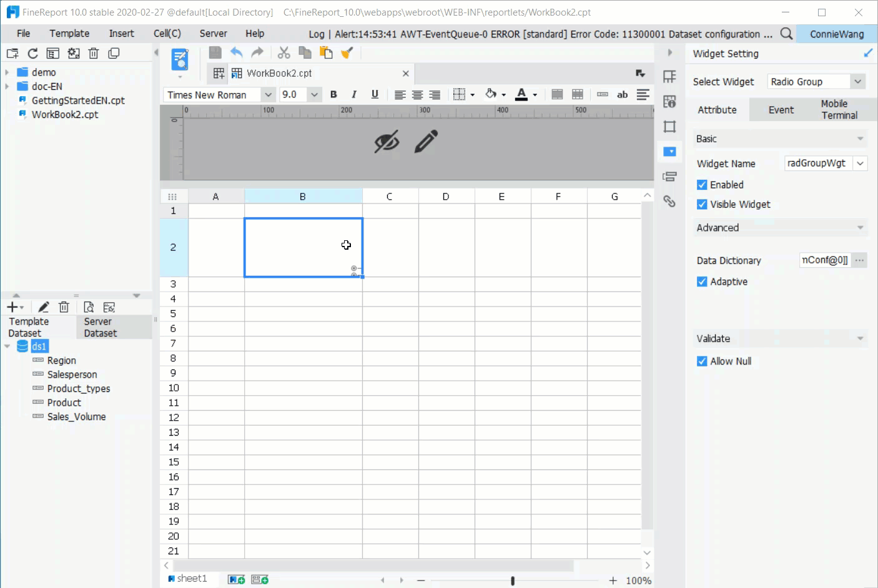Click the Bold formatting icon

(x=333, y=94)
